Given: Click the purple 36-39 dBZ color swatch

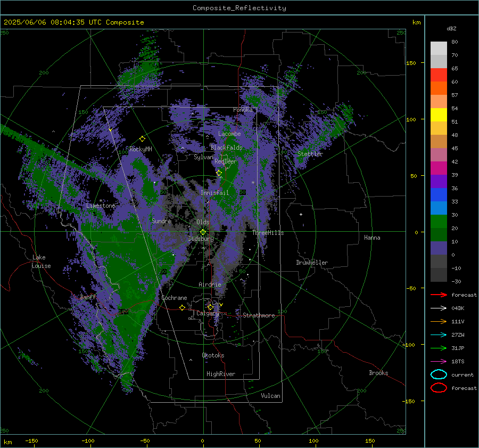Looking at the screenshot, I should click(439, 182).
